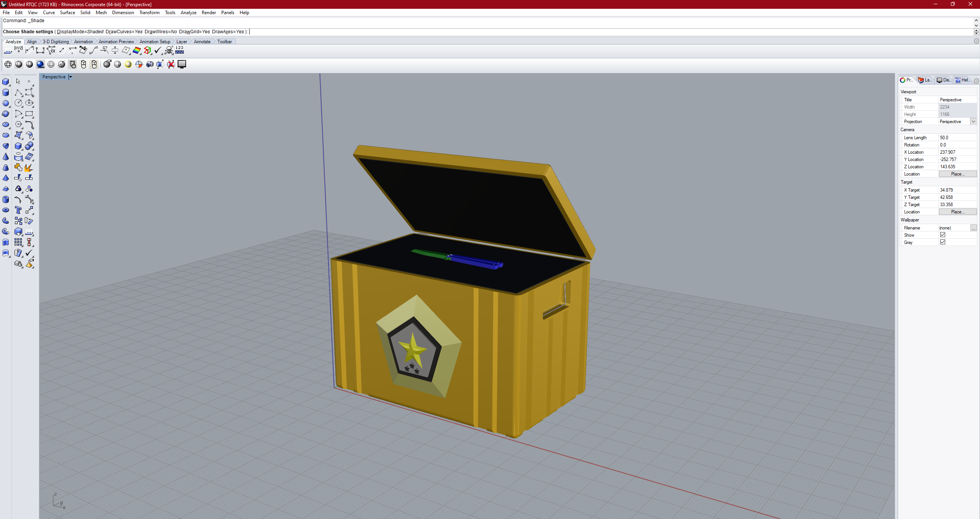Switch to the Animation Preview tab
980x519 pixels.
[x=116, y=41]
